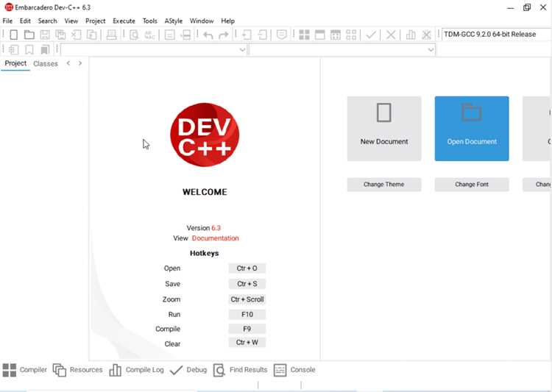552x392 pixels.
Task: Open the Console panel at bottom
Action: point(294,370)
